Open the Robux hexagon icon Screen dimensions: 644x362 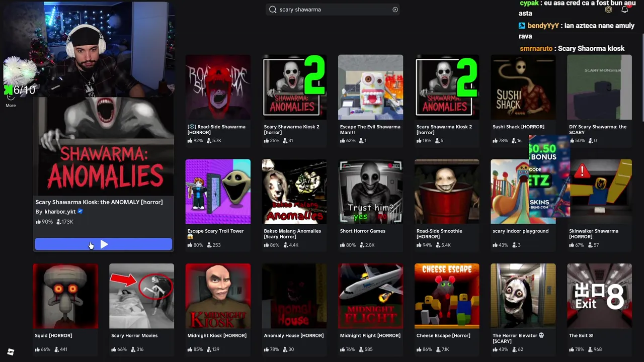(608, 10)
